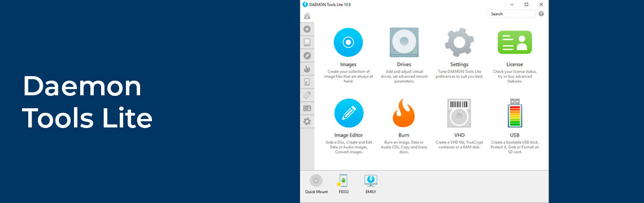This screenshot has height=203, width=644.
Task: Click the Images label text
Action: tap(349, 64)
